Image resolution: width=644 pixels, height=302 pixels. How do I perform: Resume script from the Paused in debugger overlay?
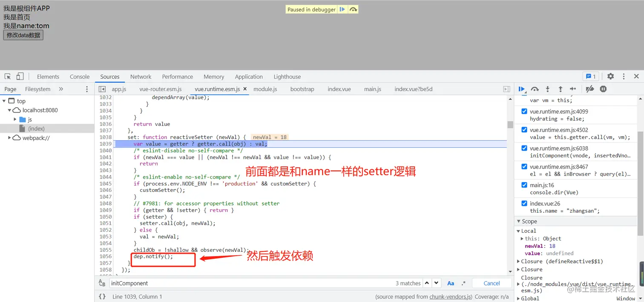coord(342,9)
